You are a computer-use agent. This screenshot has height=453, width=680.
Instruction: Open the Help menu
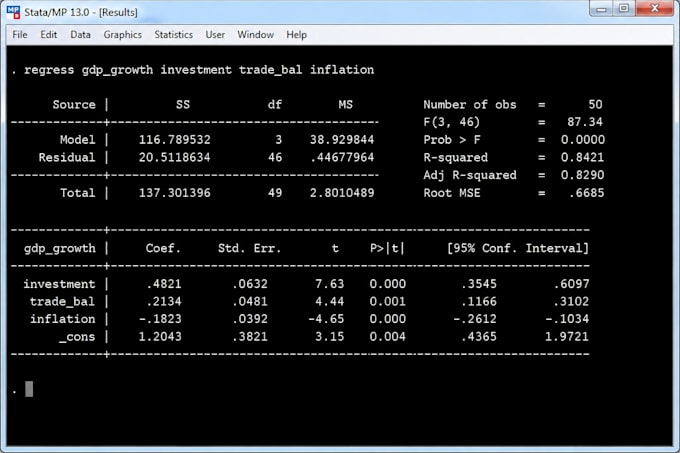[296, 35]
